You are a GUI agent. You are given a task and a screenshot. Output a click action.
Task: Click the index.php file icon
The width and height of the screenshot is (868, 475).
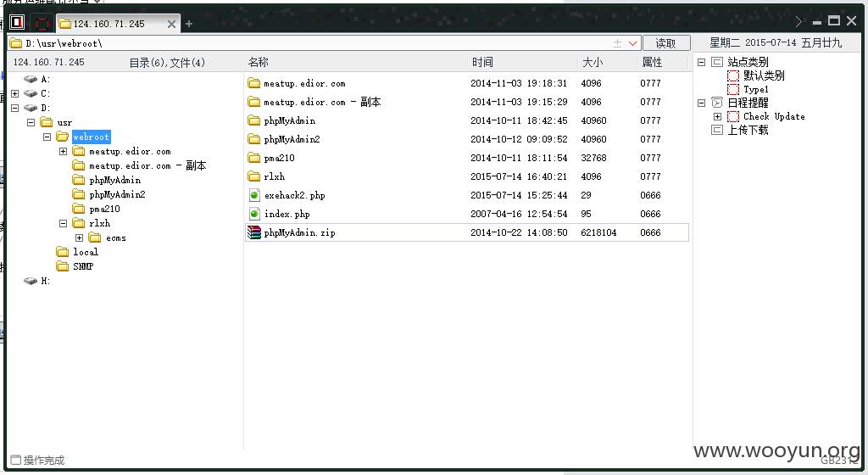(254, 214)
